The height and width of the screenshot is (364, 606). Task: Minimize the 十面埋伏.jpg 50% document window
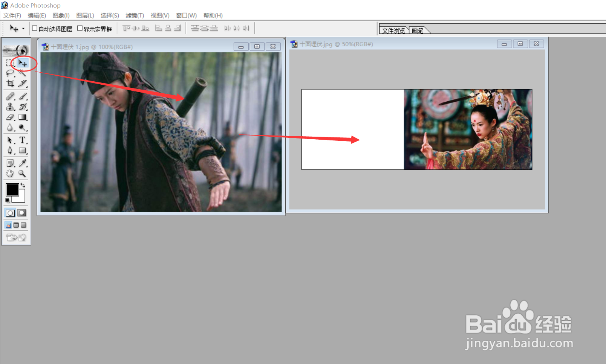[x=504, y=44]
